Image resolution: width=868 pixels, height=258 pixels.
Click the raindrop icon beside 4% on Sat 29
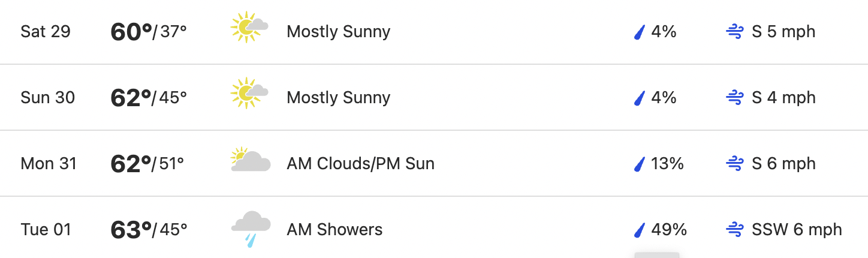pyautogui.click(x=640, y=32)
